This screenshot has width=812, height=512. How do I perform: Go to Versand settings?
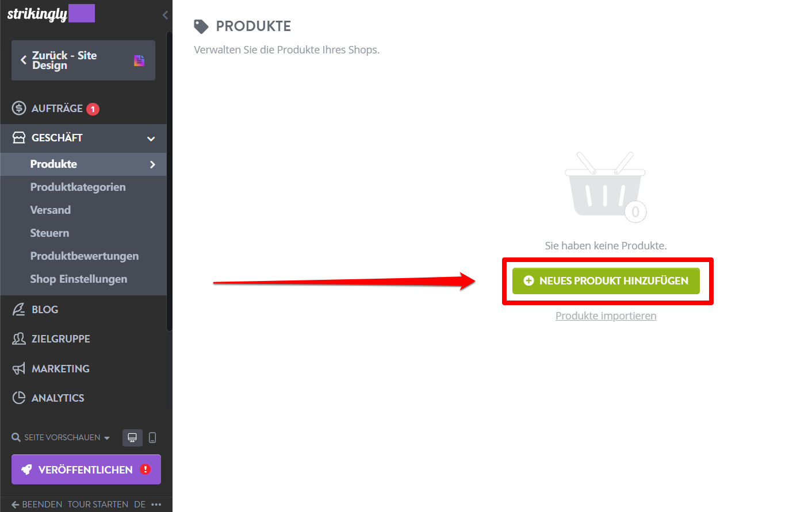51,210
